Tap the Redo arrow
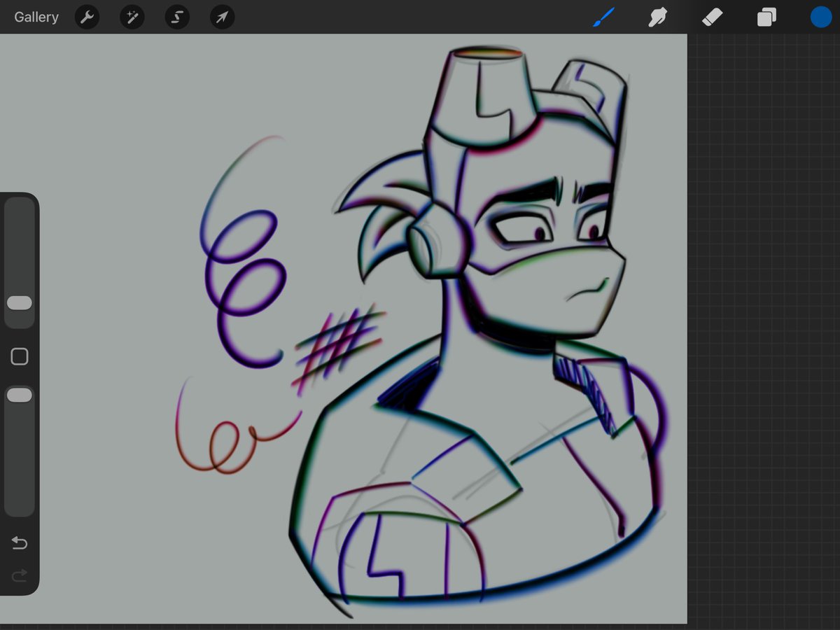840x630 pixels. pos(19,576)
